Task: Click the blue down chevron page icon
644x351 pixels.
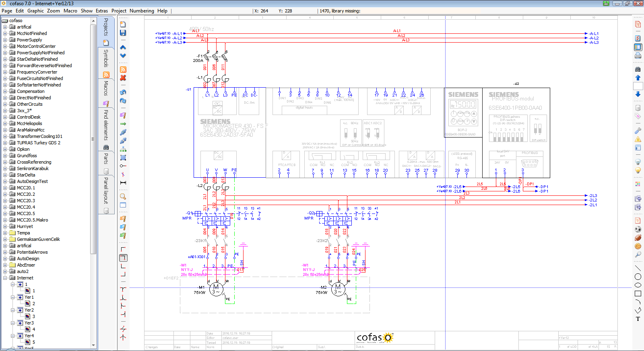Action: coord(123,55)
